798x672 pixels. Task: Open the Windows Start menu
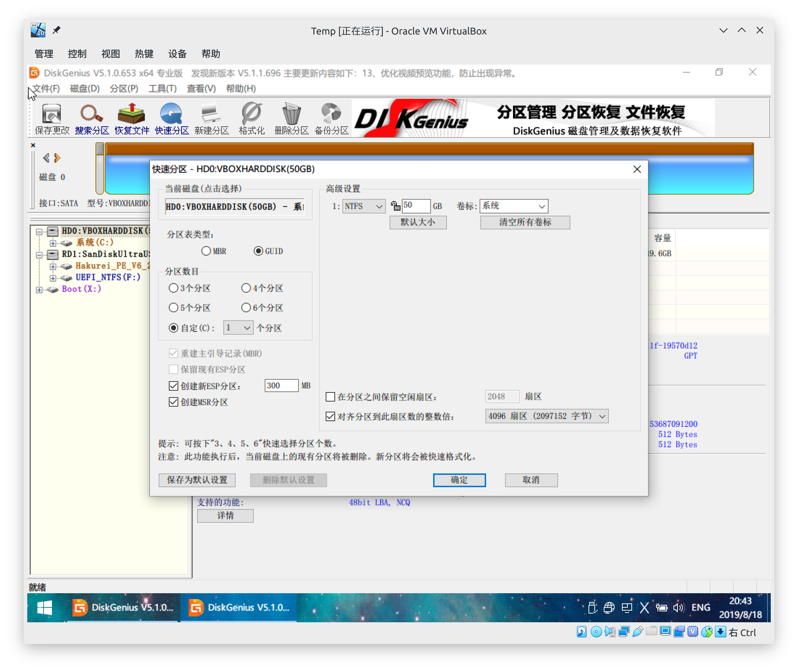tap(45, 608)
